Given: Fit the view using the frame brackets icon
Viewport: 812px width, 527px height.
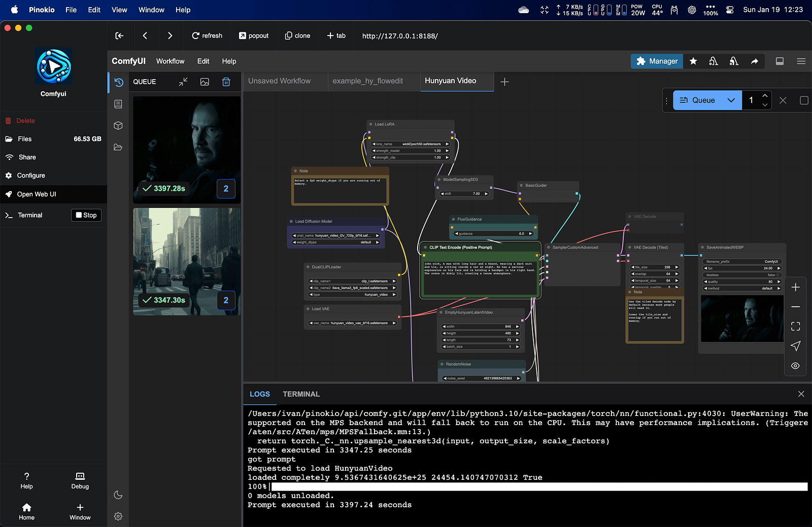Looking at the screenshot, I should [795, 326].
